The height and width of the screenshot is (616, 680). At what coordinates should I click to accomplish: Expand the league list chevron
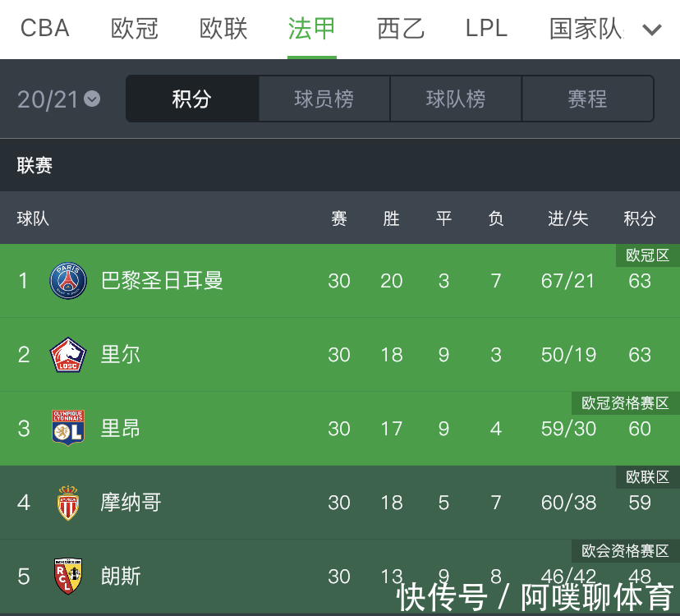point(651,30)
